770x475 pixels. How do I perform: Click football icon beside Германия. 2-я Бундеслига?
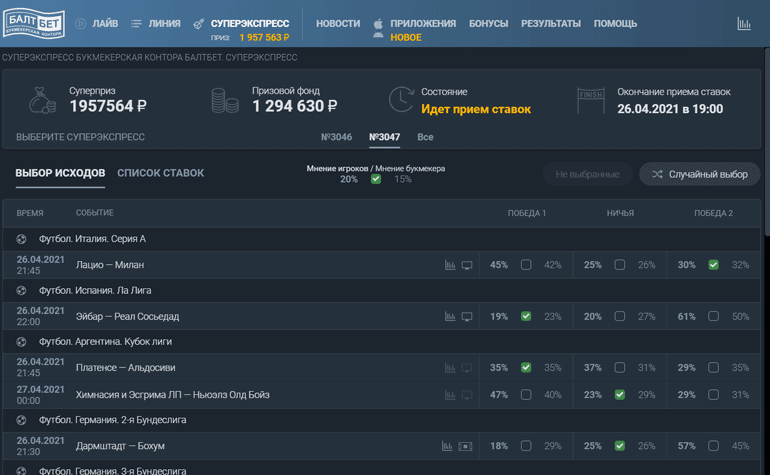21,420
